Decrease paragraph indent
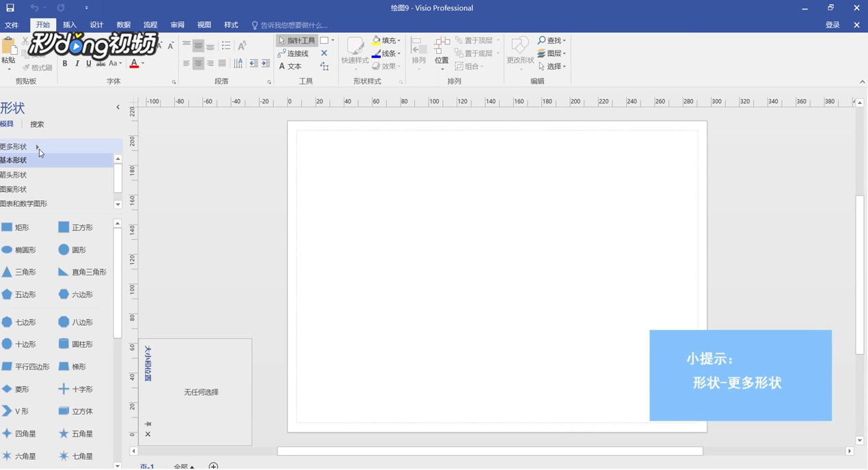This screenshot has width=868, height=470. (254, 64)
